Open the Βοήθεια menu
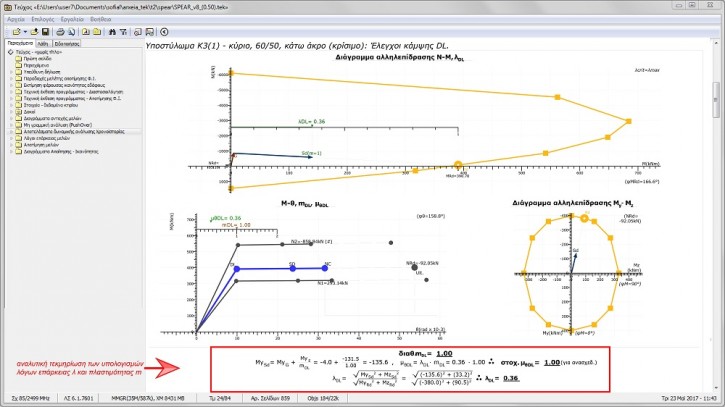 click(101, 19)
